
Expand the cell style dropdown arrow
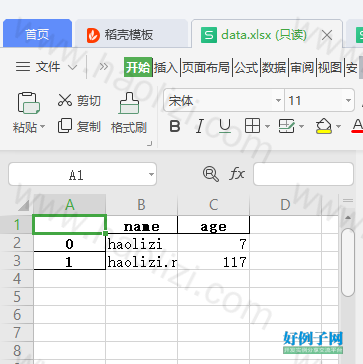coord(302,127)
